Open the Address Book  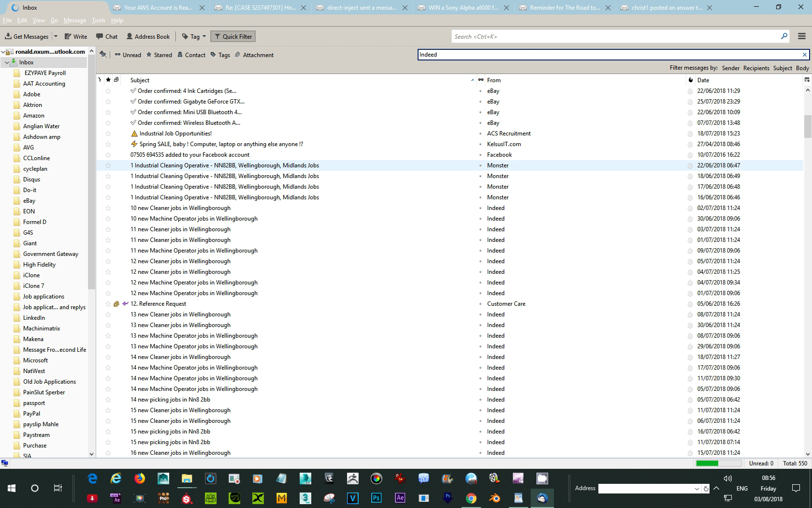click(x=148, y=37)
